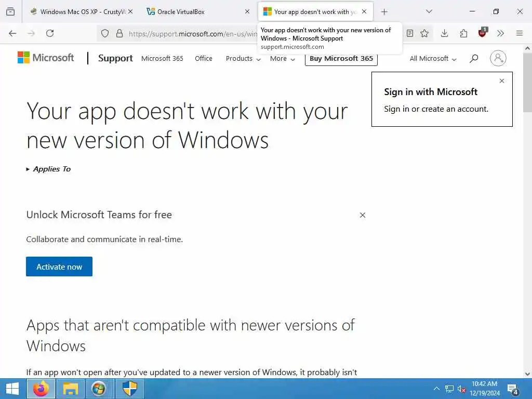Screen dimensions: 532x399
Task: Click Sign in or create an account
Action: tap(436, 109)
